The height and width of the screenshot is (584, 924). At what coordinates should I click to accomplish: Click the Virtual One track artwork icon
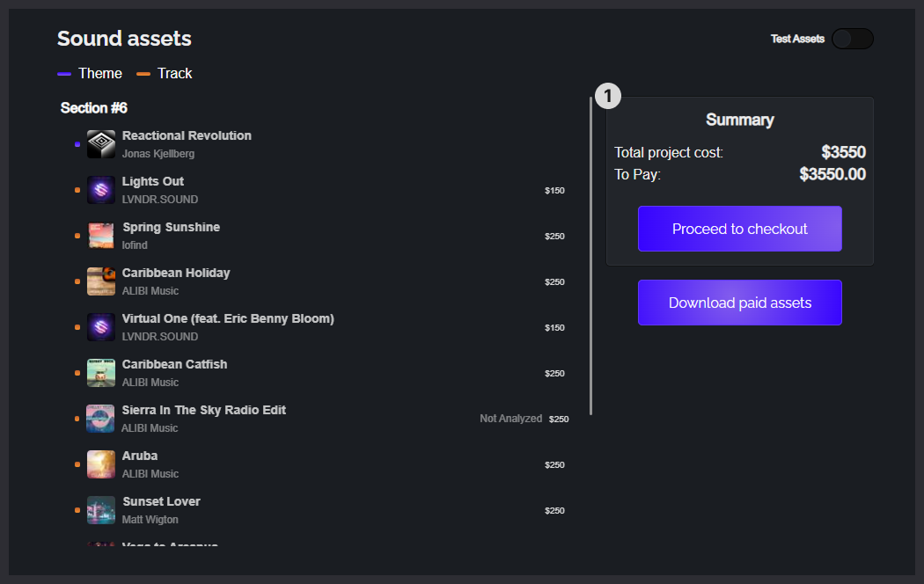click(101, 327)
